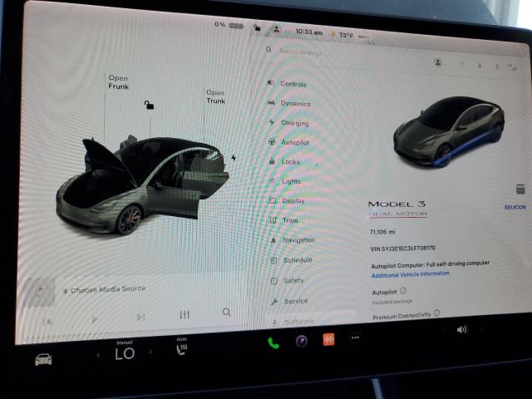The width and height of the screenshot is (532, 399).
Task: Open the Charging settings
Action: 289,123
